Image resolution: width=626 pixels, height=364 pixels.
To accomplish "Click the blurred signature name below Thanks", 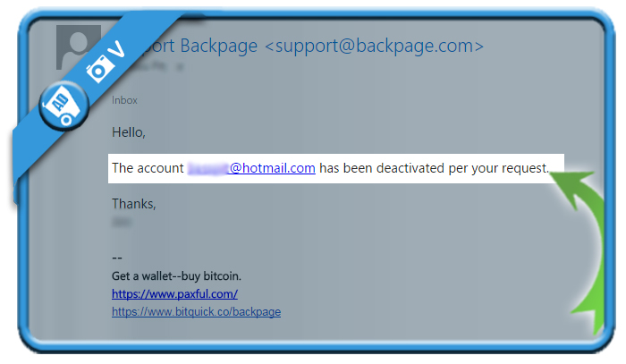I will [x=122, y=222].
